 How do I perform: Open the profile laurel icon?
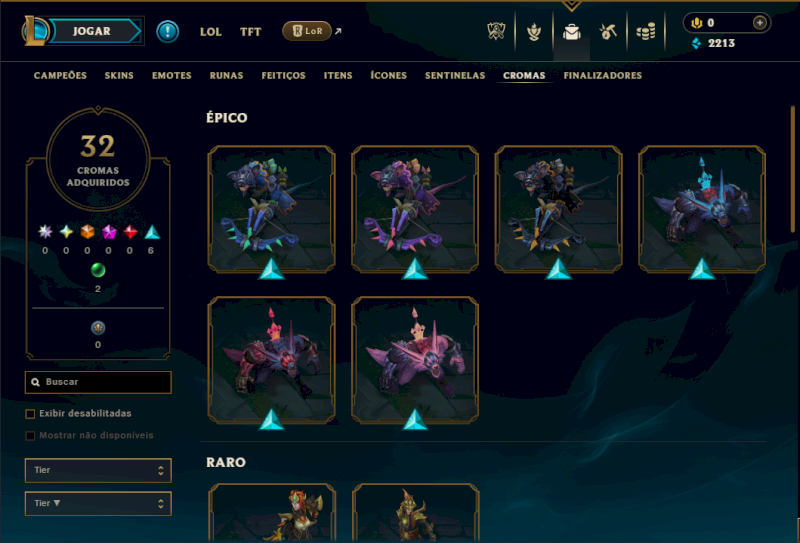tap(534, 32)
